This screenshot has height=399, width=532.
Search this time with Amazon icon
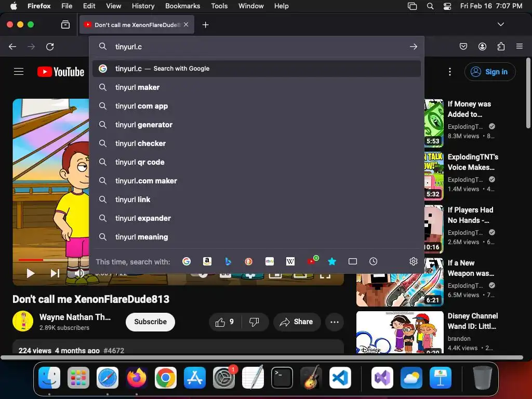207,261
